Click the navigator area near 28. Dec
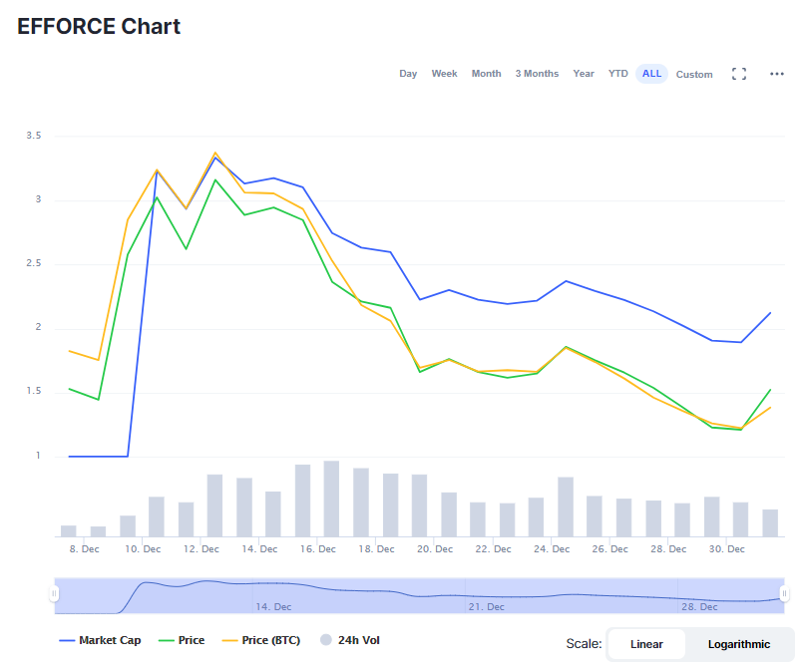Image resolution: width=803 pixels, height=672 pixels. (699, 606)
